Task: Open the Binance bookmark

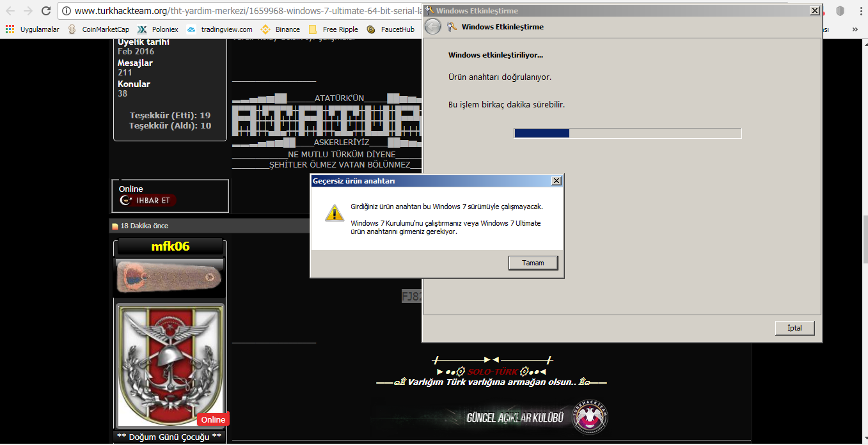Action: tap(280, 29)
